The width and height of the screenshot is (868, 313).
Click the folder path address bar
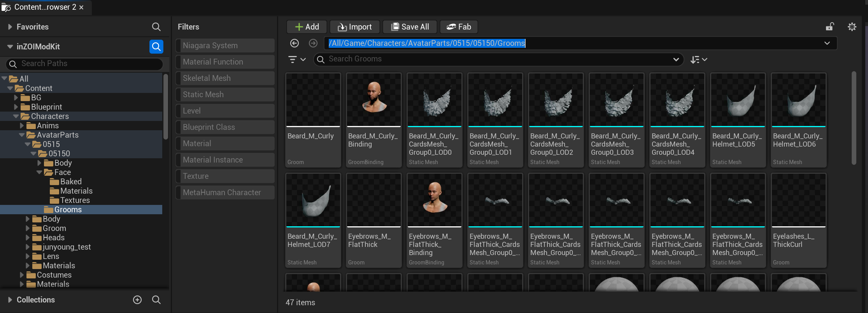click(x=580, y=43)
